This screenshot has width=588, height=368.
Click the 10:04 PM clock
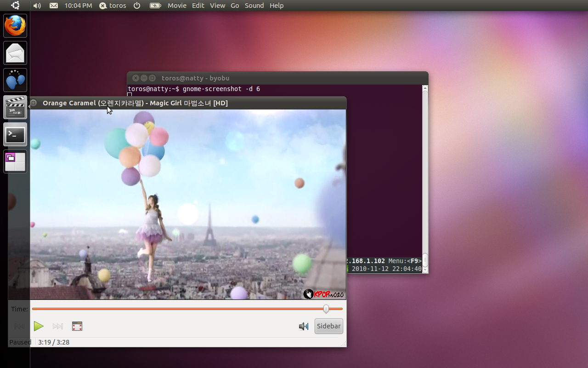pos(78,6)
